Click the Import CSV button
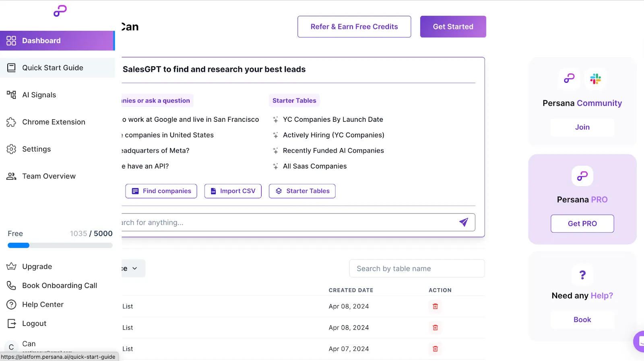644x361 pixels. pos(233,191)
